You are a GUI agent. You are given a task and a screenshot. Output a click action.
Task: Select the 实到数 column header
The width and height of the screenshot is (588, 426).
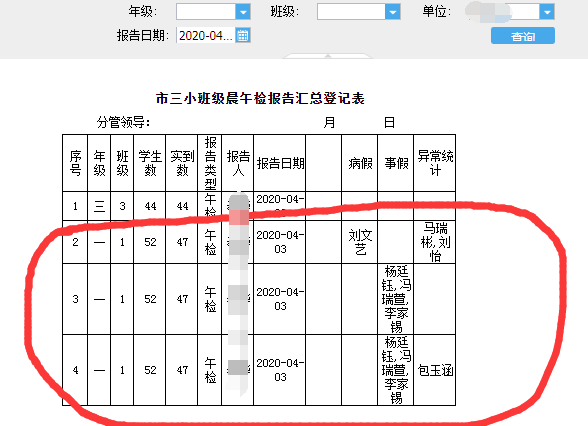coord(182,163)
